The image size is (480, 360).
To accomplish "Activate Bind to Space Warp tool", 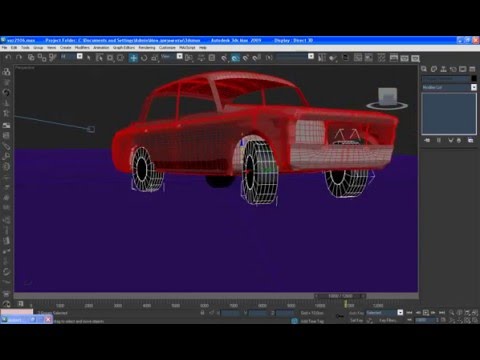I will [53, 57].
